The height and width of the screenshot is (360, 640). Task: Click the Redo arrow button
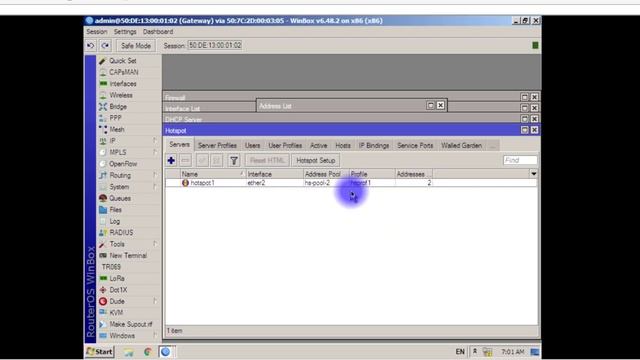tap(105, 46)
